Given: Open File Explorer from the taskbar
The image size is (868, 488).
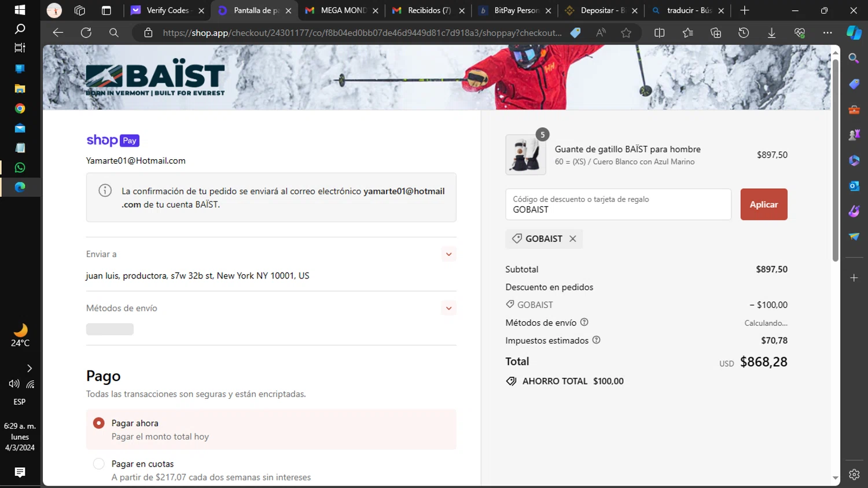Looking at the screenshot, I should coord(20,89).
